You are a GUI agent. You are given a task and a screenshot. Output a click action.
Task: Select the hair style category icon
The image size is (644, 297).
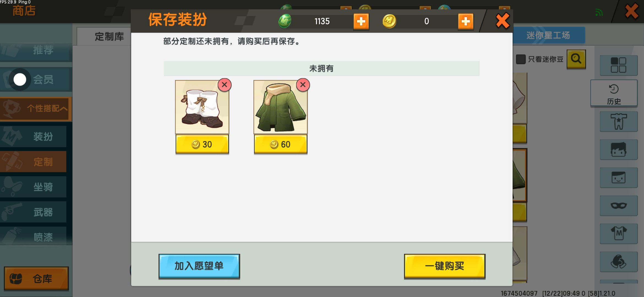[x=618, y=150]
